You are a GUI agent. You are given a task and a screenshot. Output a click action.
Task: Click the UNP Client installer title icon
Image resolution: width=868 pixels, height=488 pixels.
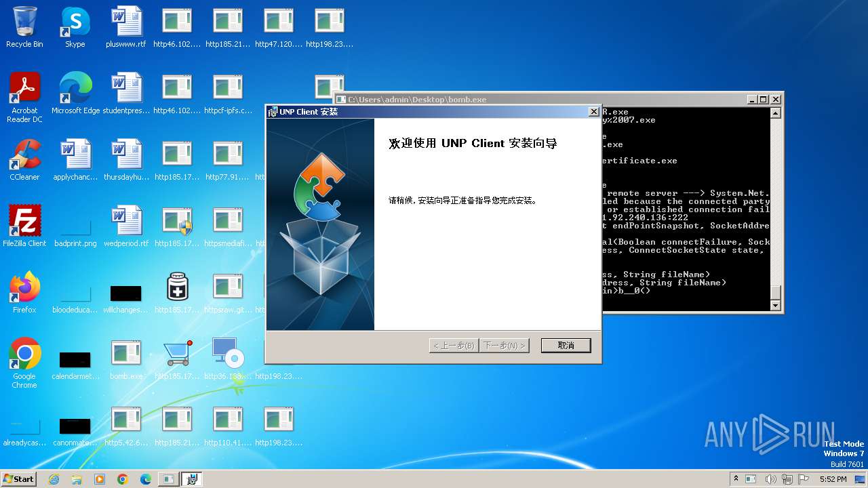coord(273,112)
